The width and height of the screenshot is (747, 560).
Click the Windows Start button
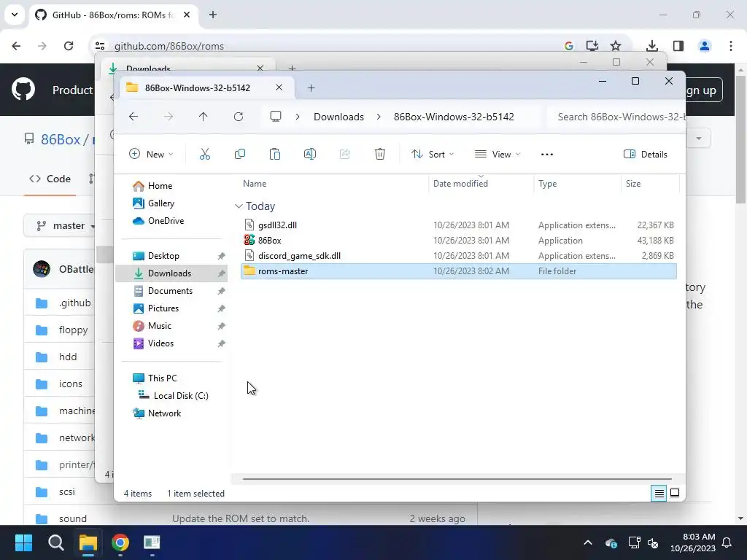(x=23, y=542)
